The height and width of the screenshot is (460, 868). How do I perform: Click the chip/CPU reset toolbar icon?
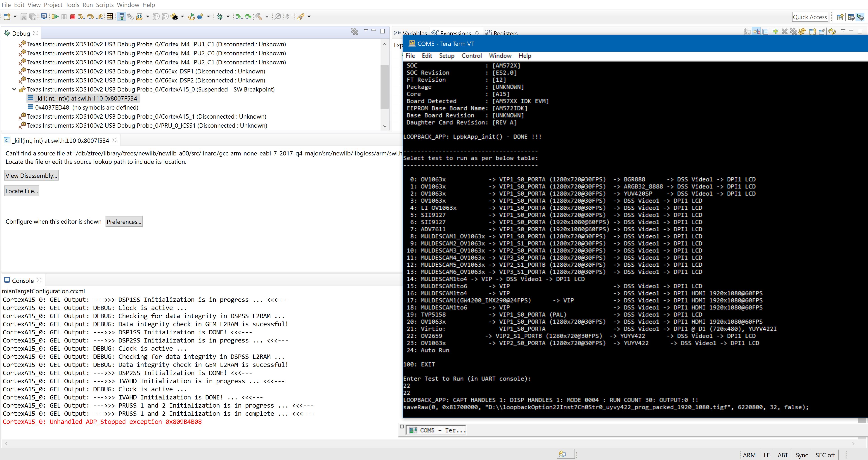click(175, 16)
